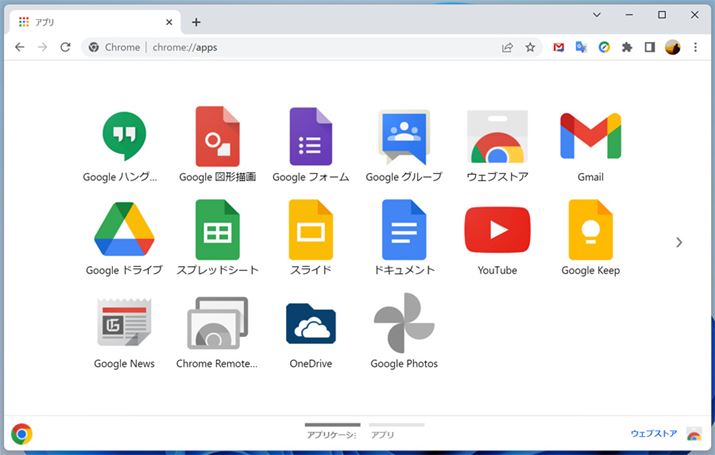Select the アプリ browser tab

pos(94,22)
